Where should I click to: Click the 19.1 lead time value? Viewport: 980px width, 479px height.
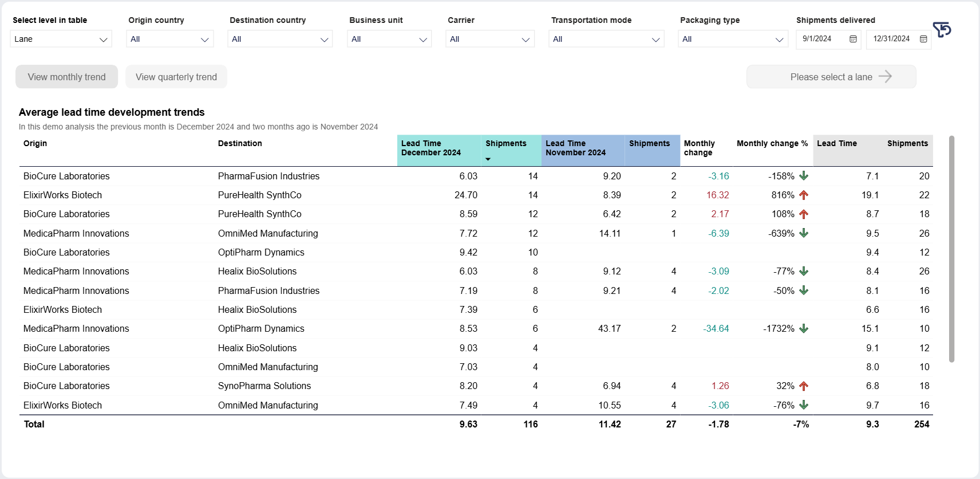click(870, 195)
